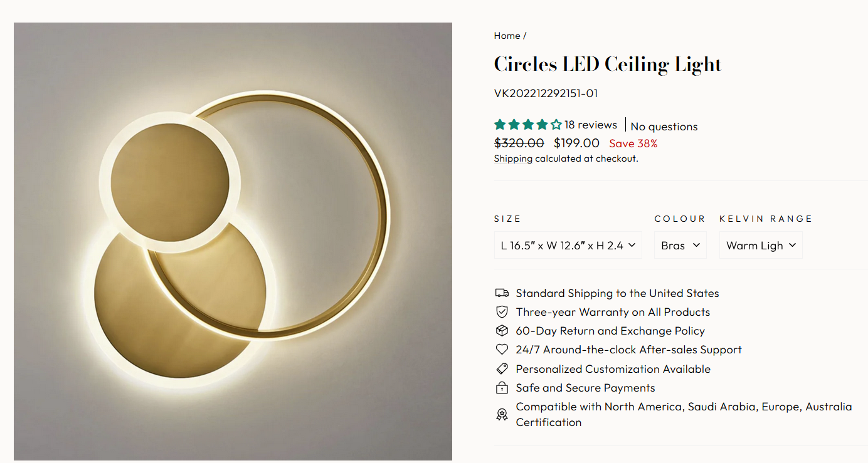
Task: Click the customization tag icon
Action: pos(502,369)
